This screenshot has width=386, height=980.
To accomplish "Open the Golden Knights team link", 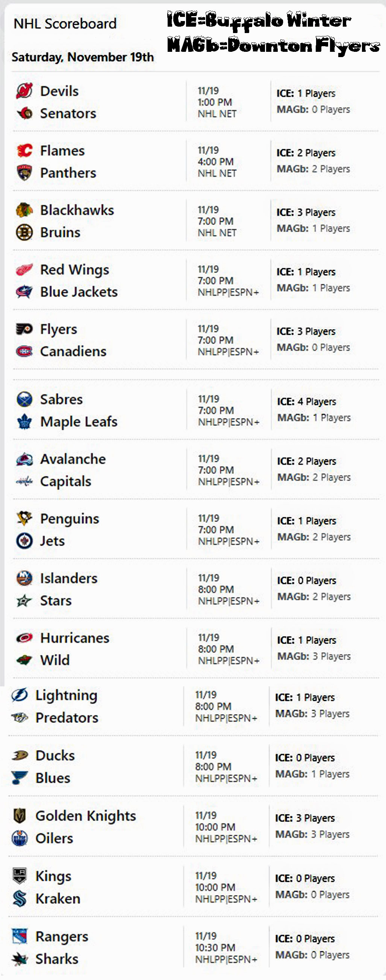I will tap(86, 816).
